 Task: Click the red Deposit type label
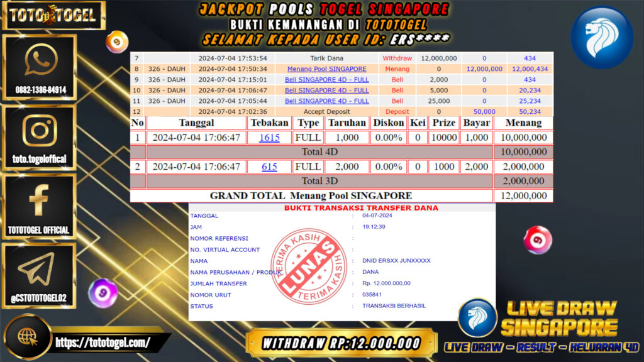(x=397, y=112)
